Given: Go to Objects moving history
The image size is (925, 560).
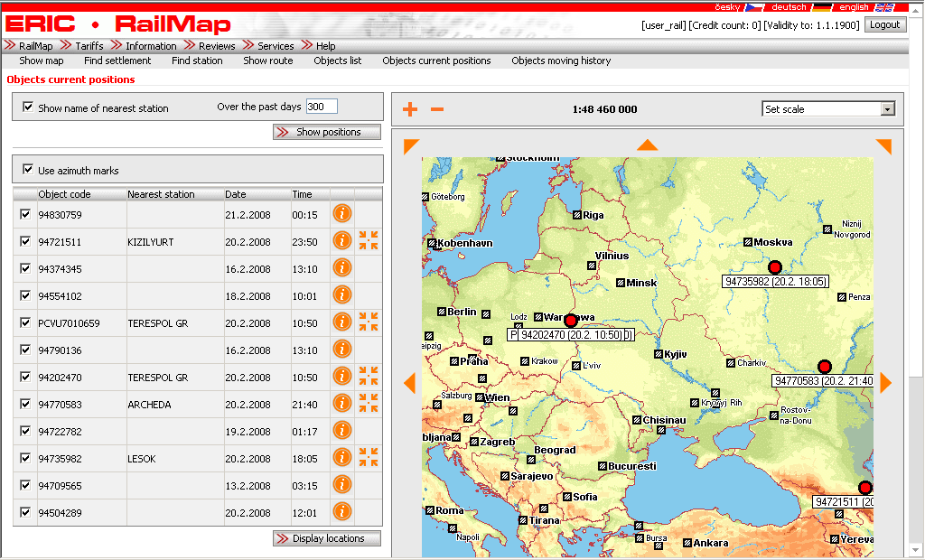Looking at the screenshot, I should 561,61.
